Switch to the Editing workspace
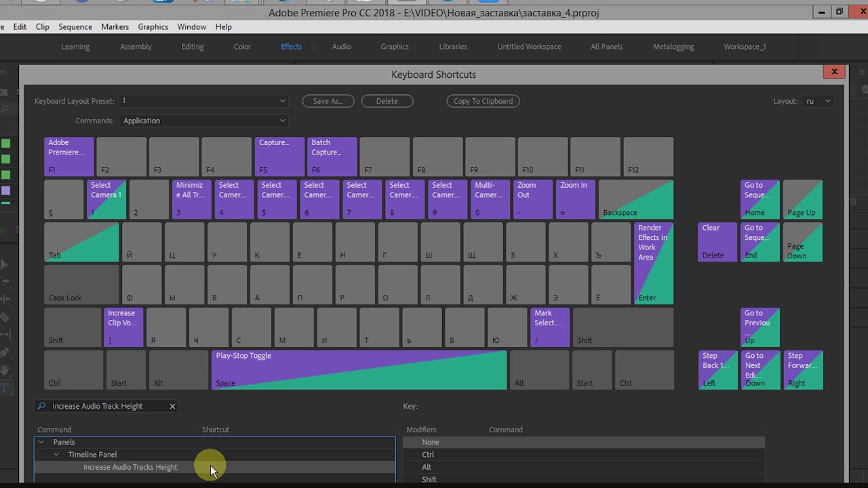This screenshot has width=868, height=488. point(193,47)
